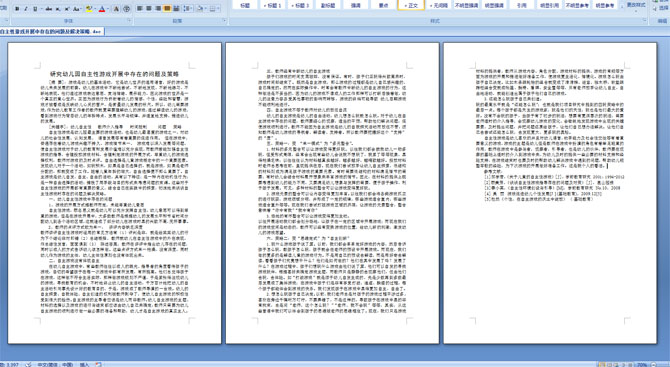The width and height of the screenshot is (670, 367).
Task: Switch to the open document tab
Action: [52, 32]
